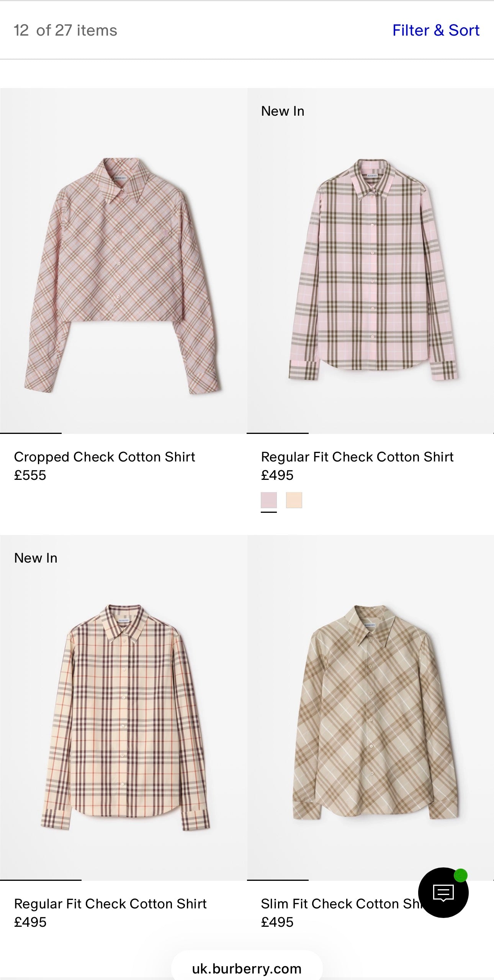Screen dimensions: 494x980
Task: Open Filter & Sort options
Action: (x=435, y=30)
